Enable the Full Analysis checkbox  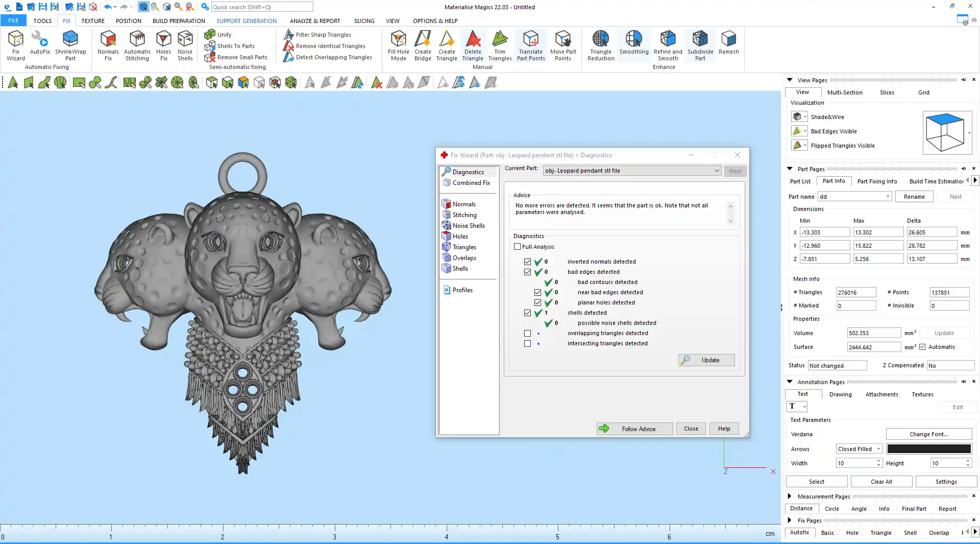click(518, 247)
